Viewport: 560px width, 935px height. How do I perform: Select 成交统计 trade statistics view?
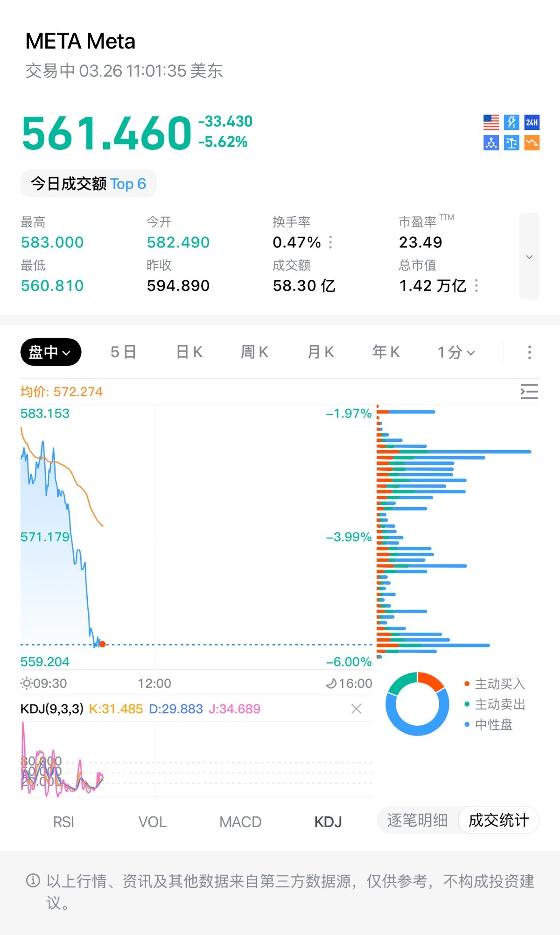pyautogui.click(x=498, y=820)
